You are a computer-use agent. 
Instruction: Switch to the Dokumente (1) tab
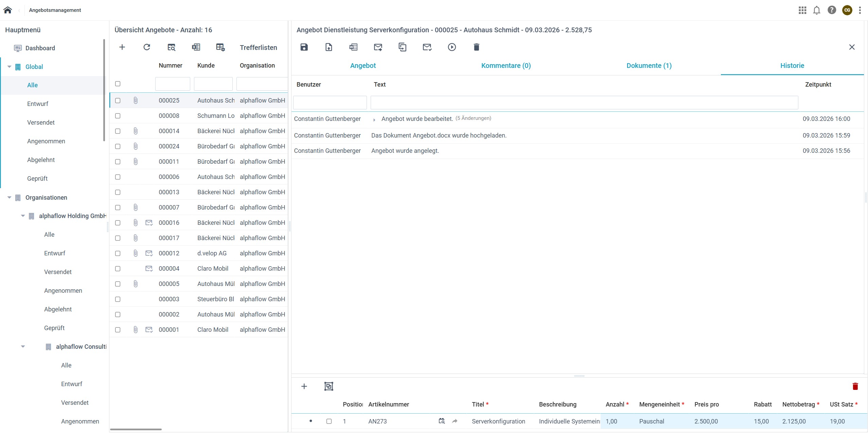click(649, 66)
